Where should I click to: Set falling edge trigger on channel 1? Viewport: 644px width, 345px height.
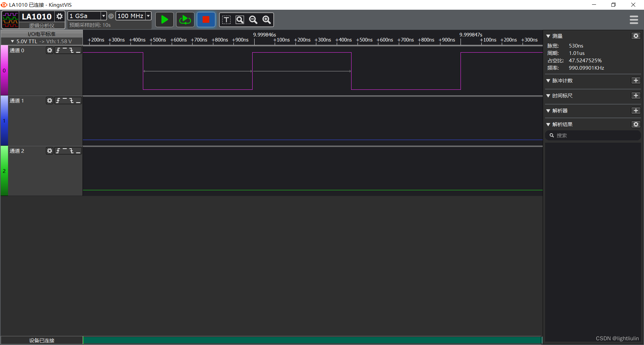(x=71, y=100)
